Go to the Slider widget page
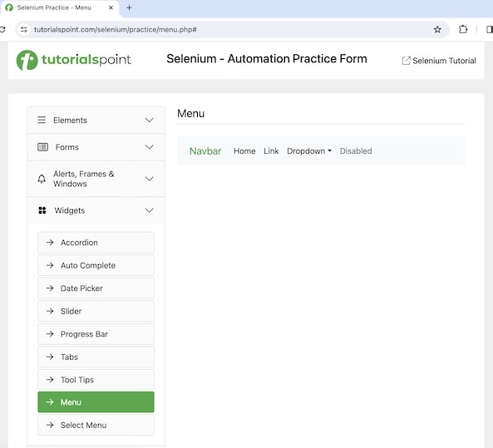The width and height of the screenshot is (493, 448). tap(96, 311)
